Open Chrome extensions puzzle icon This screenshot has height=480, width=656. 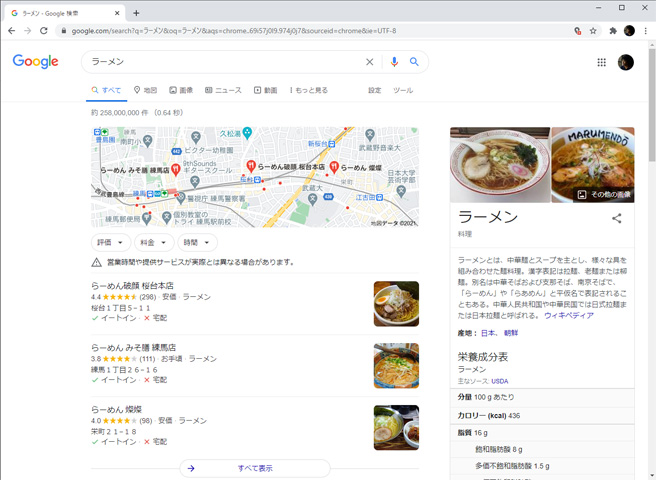click(612, 31)
